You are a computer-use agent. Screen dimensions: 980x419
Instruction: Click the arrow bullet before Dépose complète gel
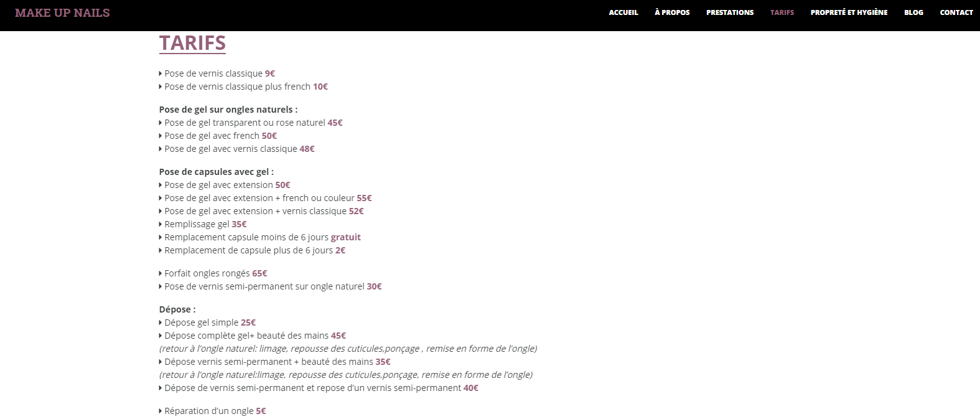(x=161, y=336)
